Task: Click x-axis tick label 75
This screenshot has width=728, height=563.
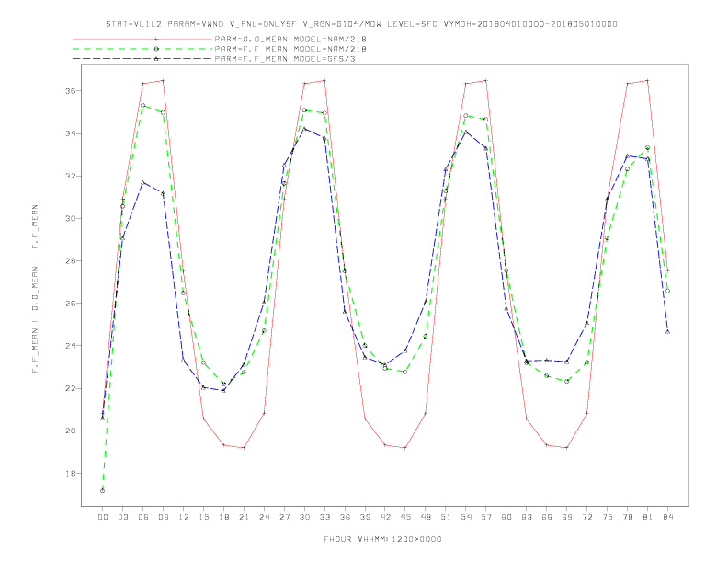Action: [x=608, y=517]
